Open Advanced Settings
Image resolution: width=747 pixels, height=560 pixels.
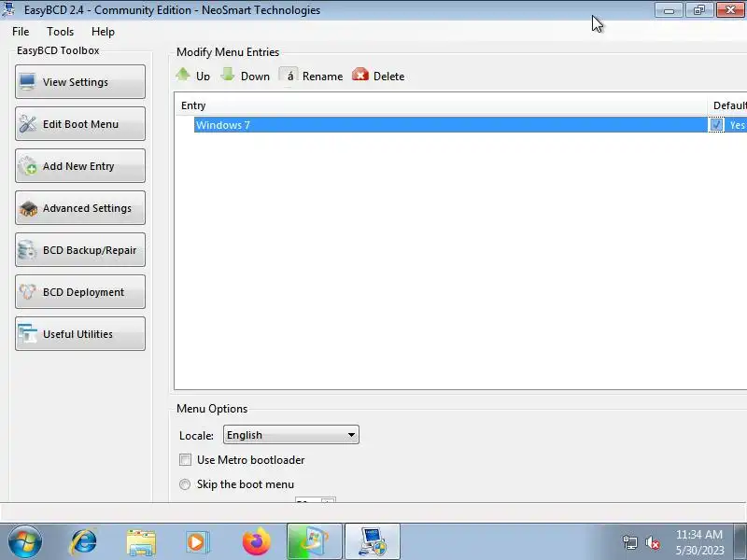pyautogui.click(x=80, y=207)
